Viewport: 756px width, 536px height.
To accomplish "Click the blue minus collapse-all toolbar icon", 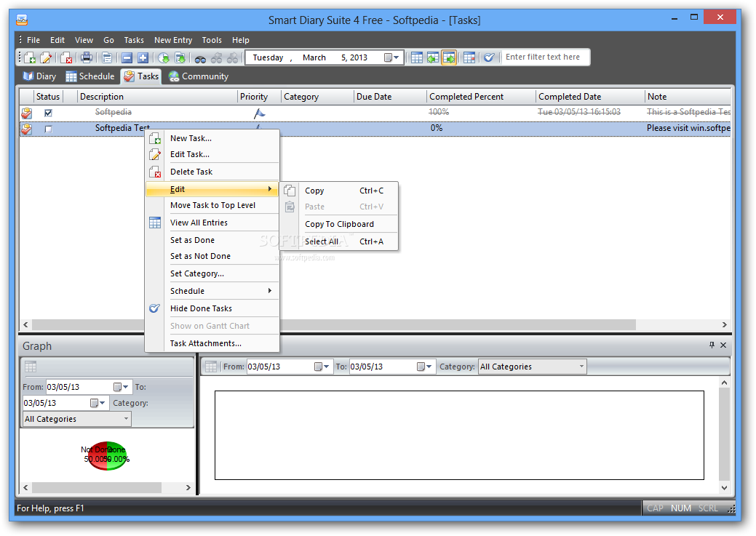I will click(x=127, y=58).
